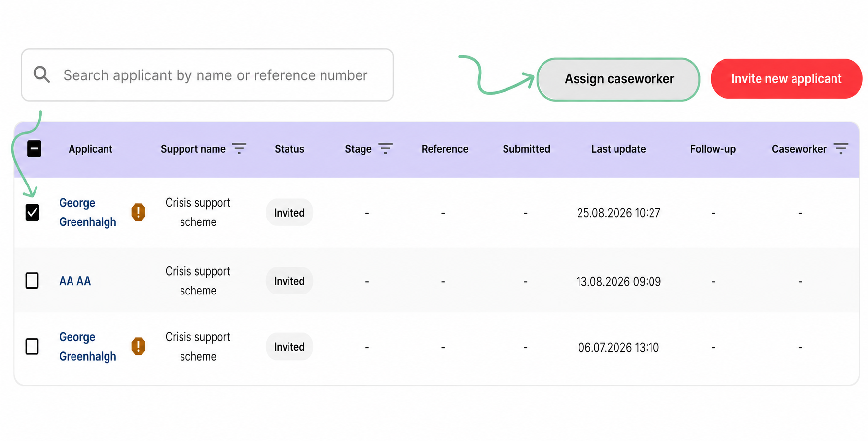Open the Caseworker column filter icon
The image size is (868, 441).
click(841, 148)
